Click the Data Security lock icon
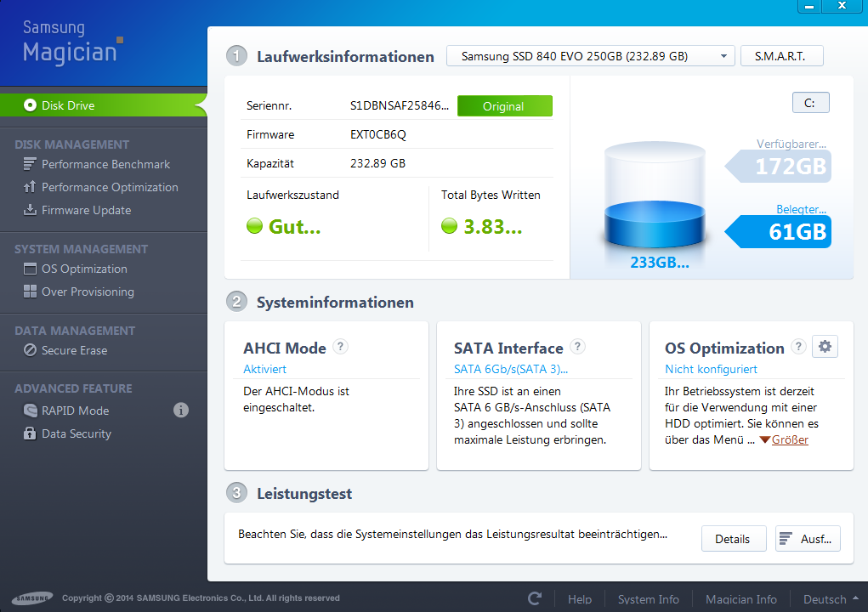 pos(30,433)
